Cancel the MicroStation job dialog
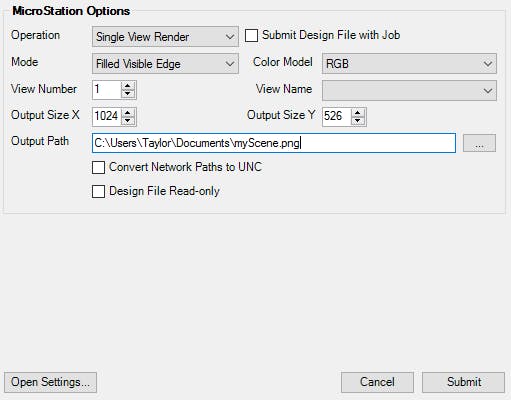This screenshot has height=400, width=511. (377, 382)
